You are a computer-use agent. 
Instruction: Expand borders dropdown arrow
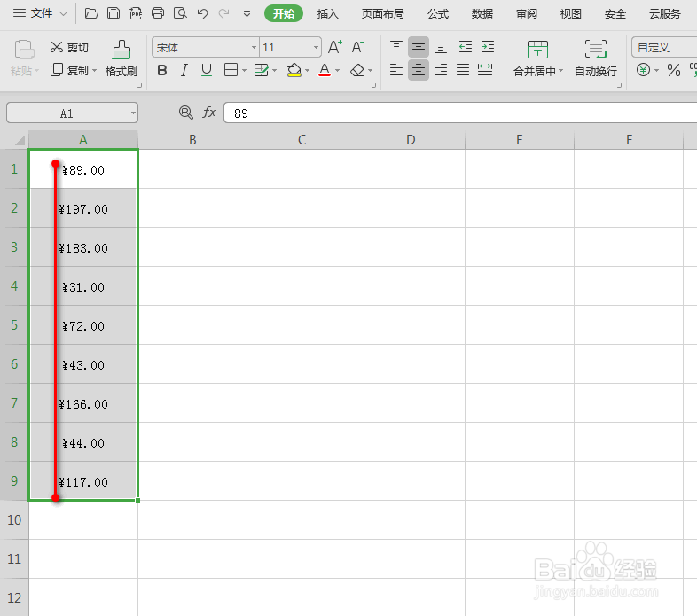point(244,71)
